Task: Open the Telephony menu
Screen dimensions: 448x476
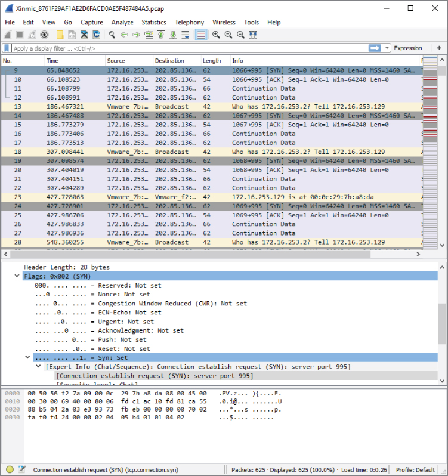Action: click(x=189, y=23)
